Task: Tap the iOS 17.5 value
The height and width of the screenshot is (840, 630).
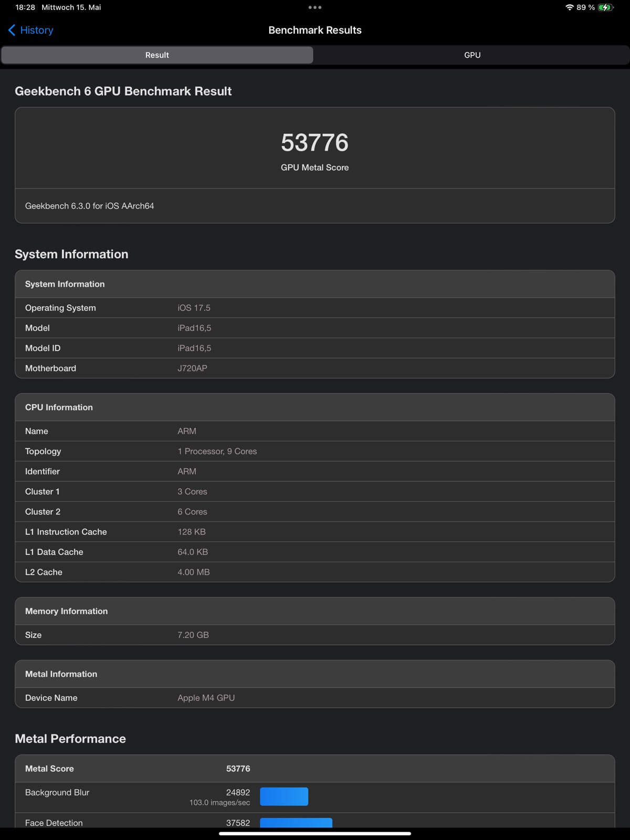Action: [194, 308]
